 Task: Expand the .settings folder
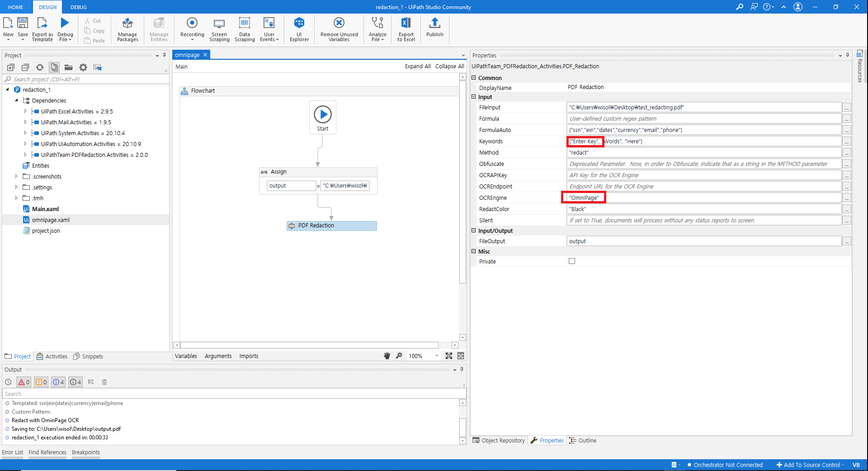[x=17, y=187]
